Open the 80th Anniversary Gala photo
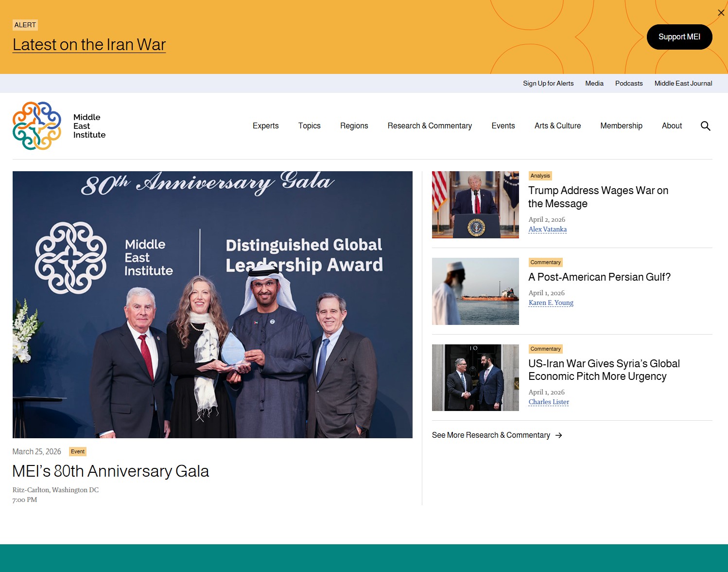Viewport: 728px width, 572px height. tap(212, 304)
